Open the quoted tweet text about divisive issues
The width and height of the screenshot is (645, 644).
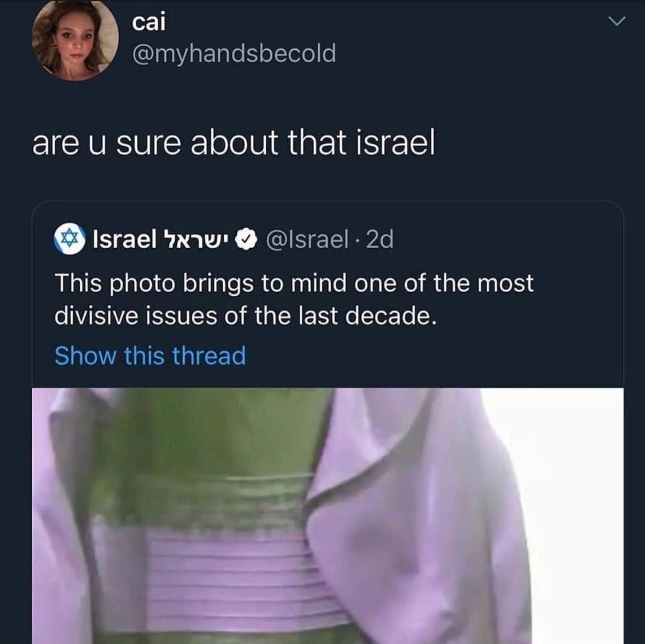[x=294, y=299]
